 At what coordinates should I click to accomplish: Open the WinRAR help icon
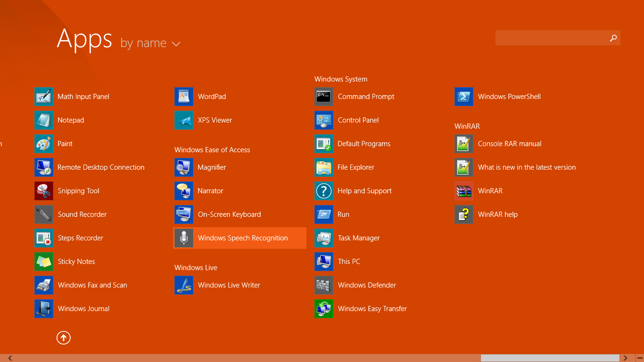click(464, 214)
